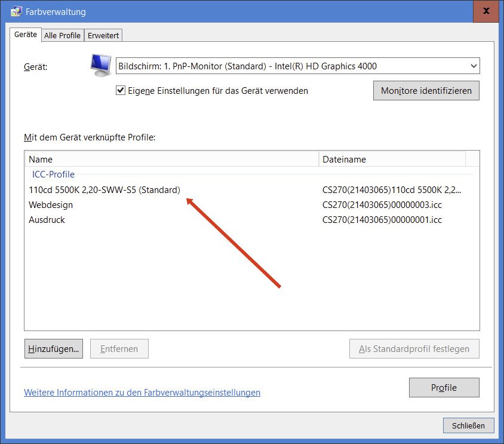
Task: Select the 110cd 5500K 2,20-SWW-S5 profile
Action: click(104, 190)
